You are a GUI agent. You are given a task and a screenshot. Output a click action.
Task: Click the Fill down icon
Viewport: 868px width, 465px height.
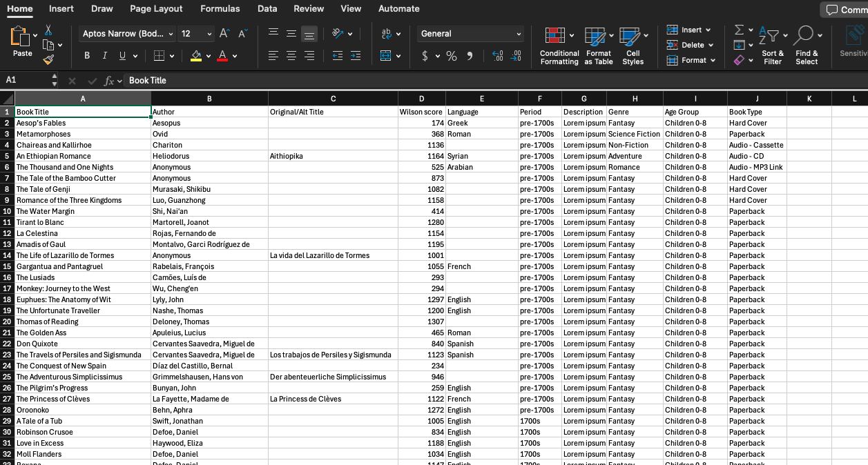739,45
